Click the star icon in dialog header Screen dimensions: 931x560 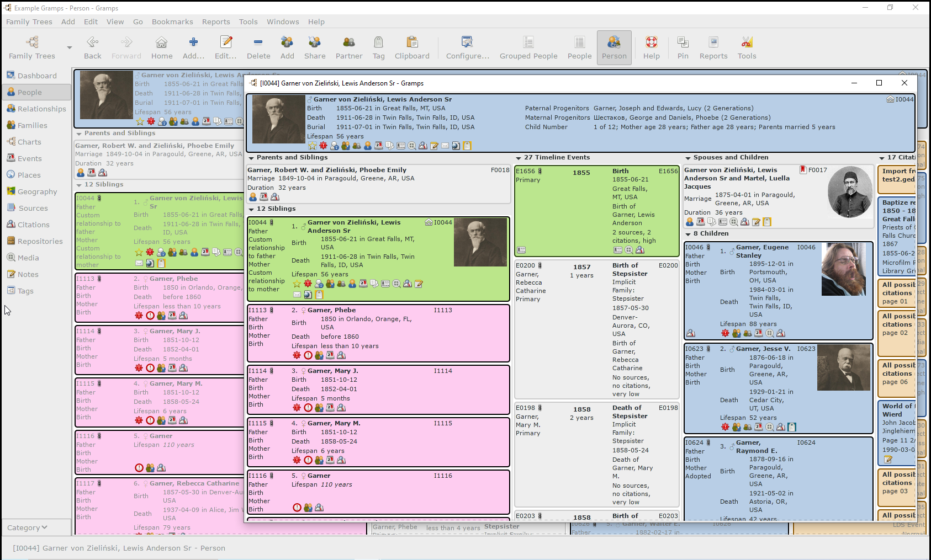click(312, 146)
